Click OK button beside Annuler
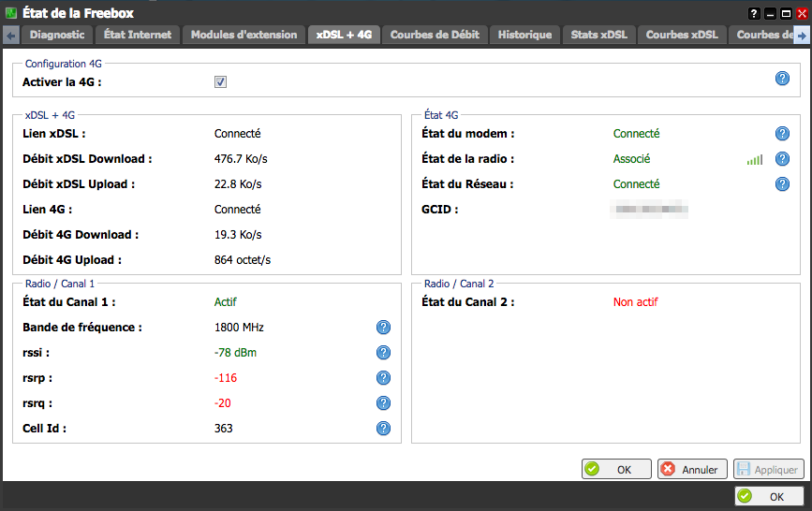The image size is (812, 511). [x=616, y=470]
